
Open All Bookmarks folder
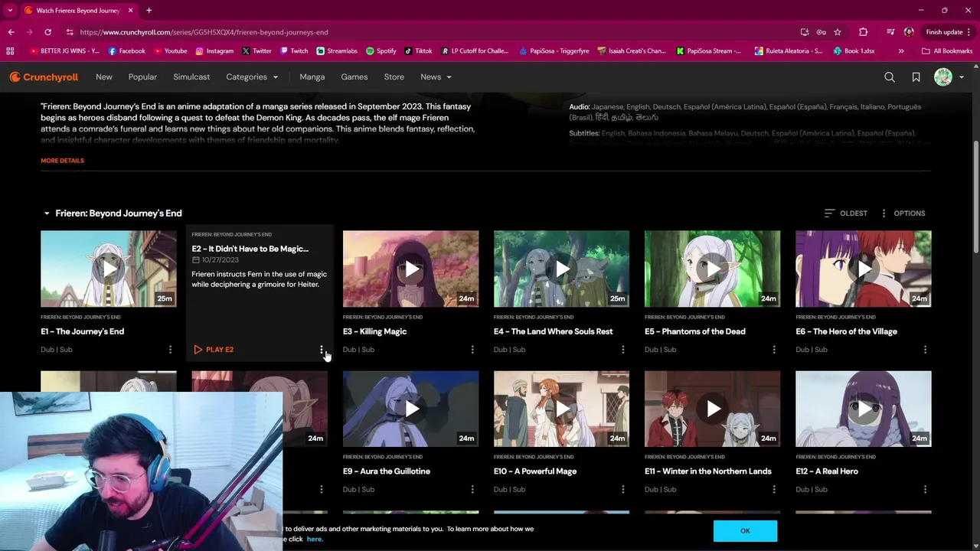pyautogui.click(x=947, y=51)
